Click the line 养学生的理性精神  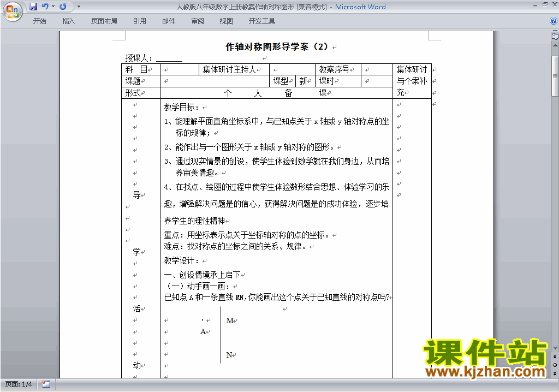click(195, 221)
